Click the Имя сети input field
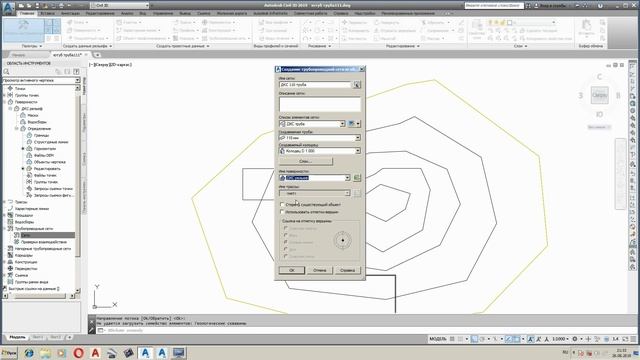Screen dimensions: 640x360 (315, 84)
